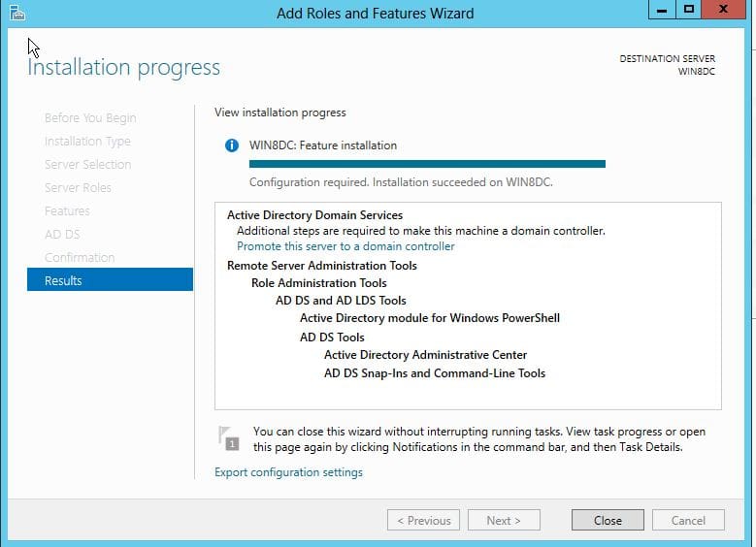Minimize the Add Roles and Features Wizard
756x547 pixels.
(x=662, y=10)
